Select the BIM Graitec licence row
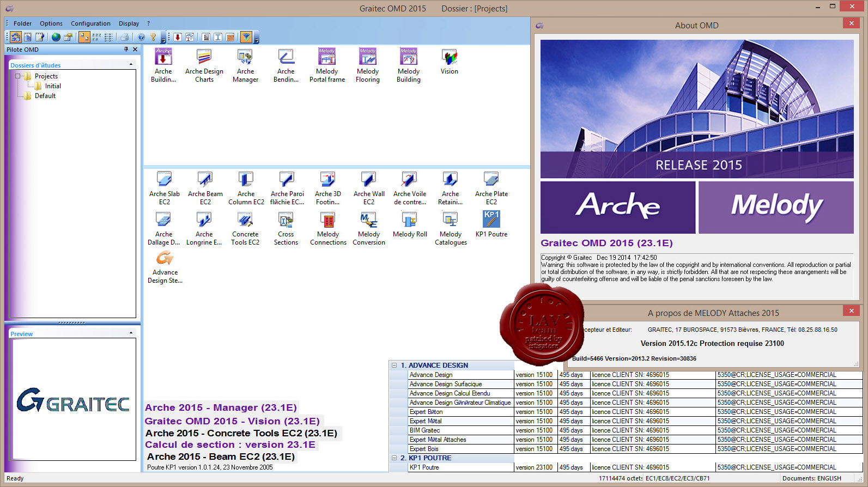This screenshot has width=868, height=487. click(x=635, y=430)
